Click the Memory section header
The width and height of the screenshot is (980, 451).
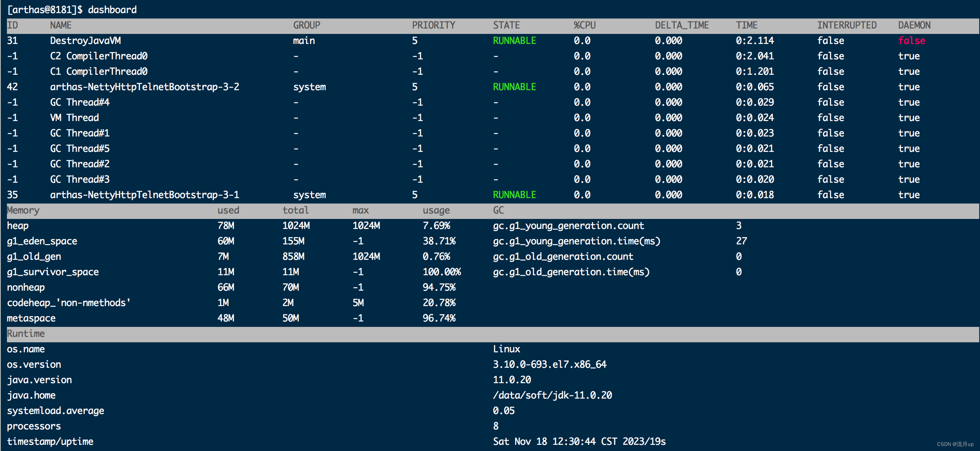pos(23,210)
